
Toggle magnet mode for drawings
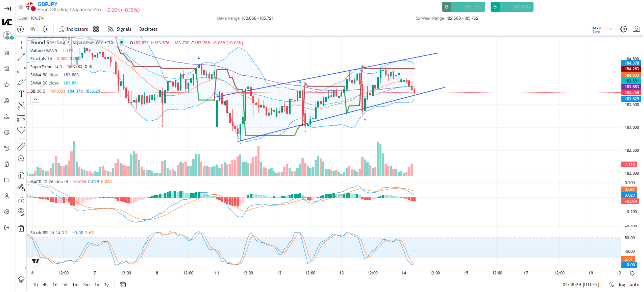(x=21, y=175)
